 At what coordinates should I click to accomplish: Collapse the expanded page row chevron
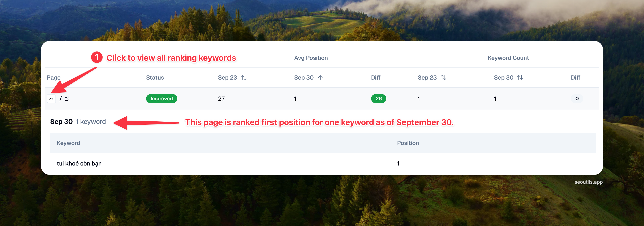(51, 99)
